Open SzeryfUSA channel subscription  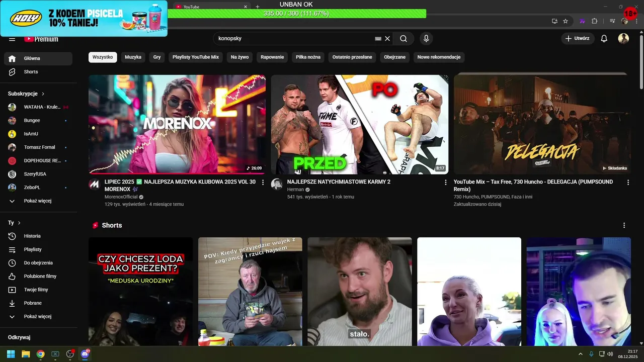coord(38,174)
